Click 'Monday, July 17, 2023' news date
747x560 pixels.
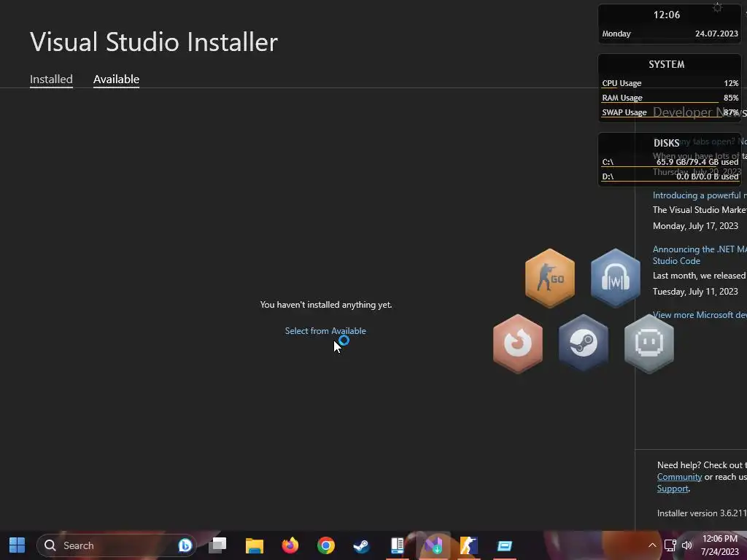click(x=695, y=226)
